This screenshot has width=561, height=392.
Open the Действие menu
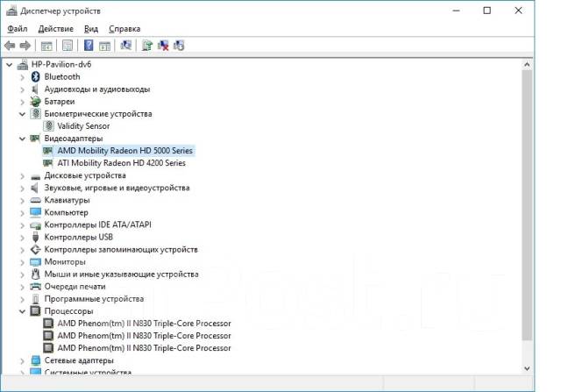[x=56, y=29]
